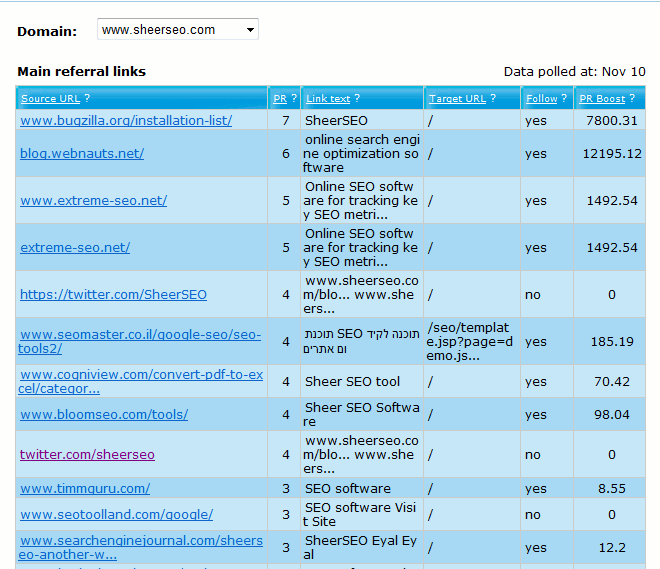The width and height of the screenshot is (660, 569).
Task: Select PR Boost value 12195.12
Action: pyautogui.click(x=612, y=154)
